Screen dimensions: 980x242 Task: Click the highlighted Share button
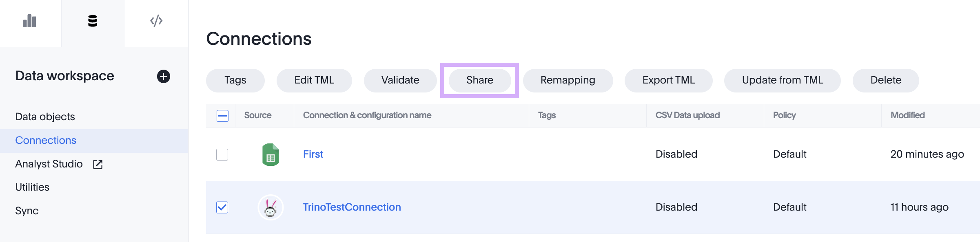point(479,80)
